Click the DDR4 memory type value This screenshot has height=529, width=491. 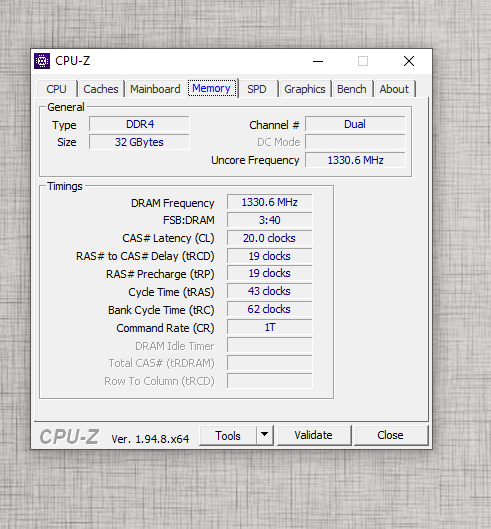(139, 124)
